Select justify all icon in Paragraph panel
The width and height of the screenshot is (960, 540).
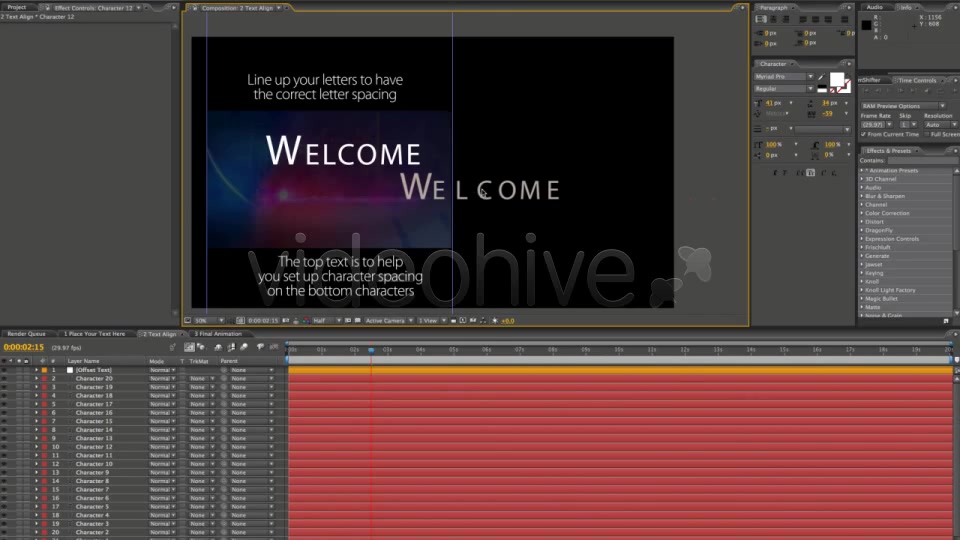[844, 20]
